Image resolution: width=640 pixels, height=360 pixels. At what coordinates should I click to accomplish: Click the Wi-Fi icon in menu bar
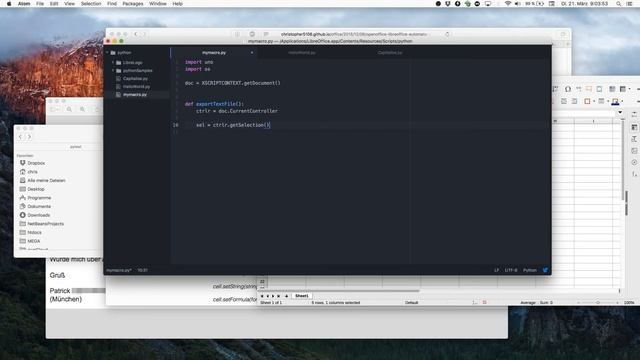pos(508,4)
